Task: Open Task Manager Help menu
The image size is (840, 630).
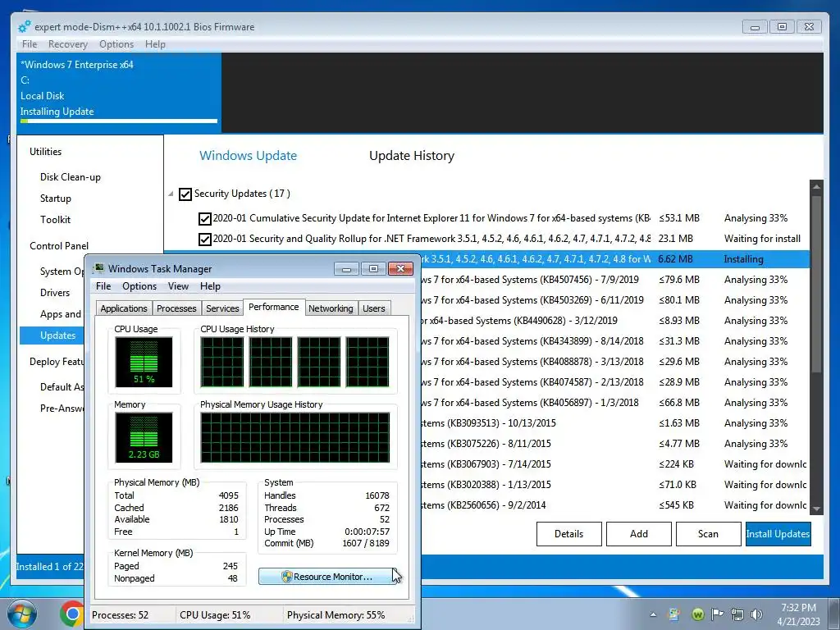Action: pos(210,286)
